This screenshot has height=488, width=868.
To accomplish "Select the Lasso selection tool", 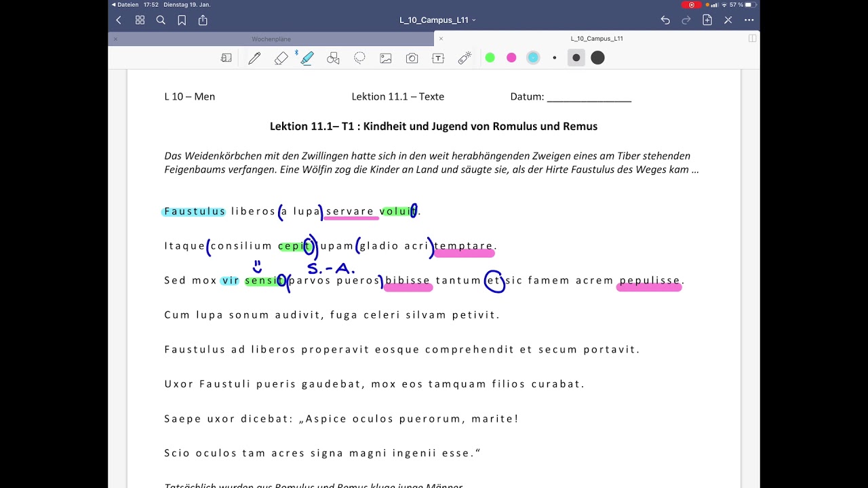I will pos(359,58).
